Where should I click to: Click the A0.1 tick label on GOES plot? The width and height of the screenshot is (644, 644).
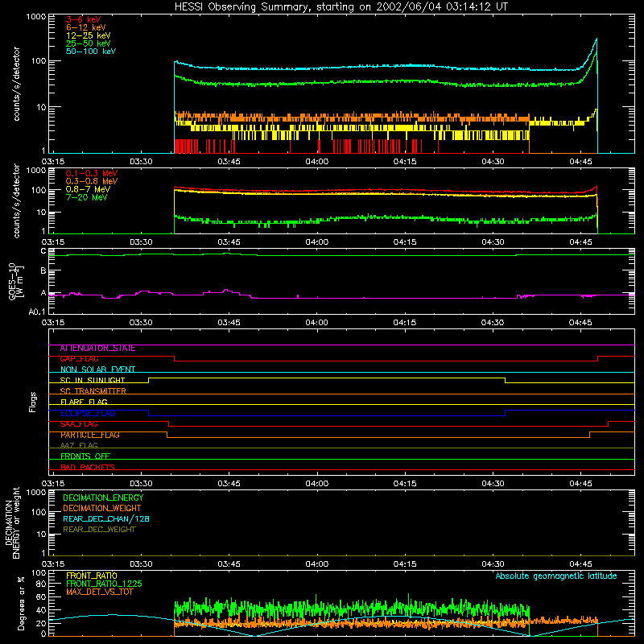point(37,312)
